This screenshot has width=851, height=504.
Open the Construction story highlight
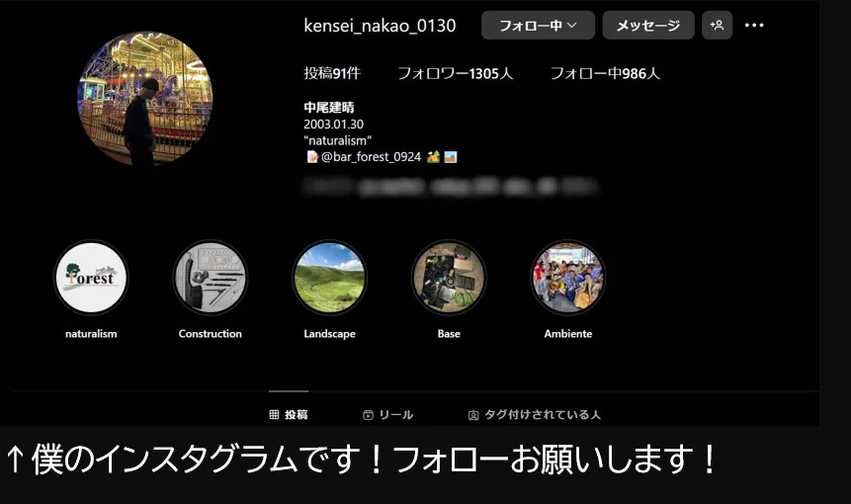click(x=210, y=278)
